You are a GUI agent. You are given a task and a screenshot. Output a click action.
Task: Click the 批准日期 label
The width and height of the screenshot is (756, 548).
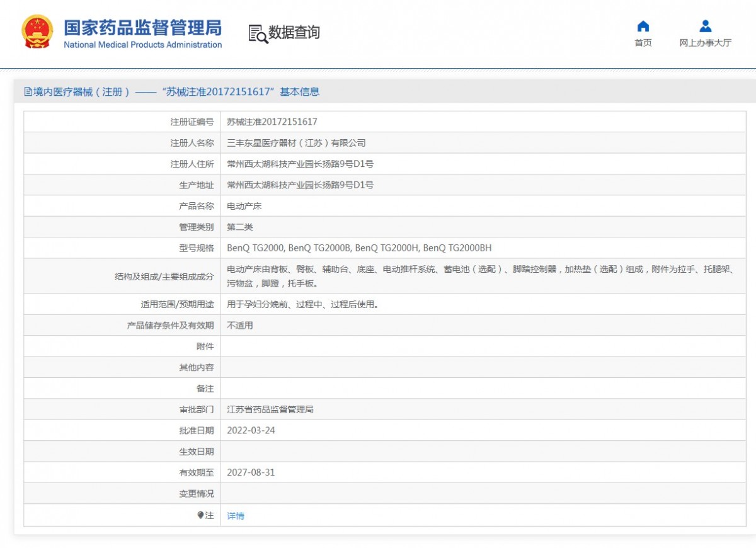[x=197, y=430]
